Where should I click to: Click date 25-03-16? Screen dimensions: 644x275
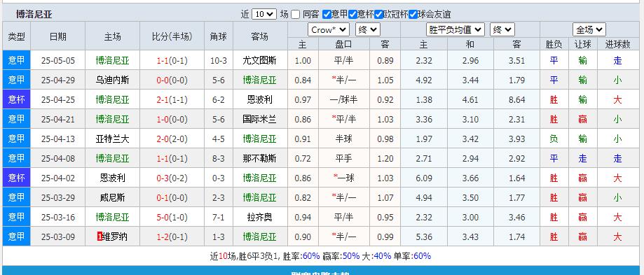pyautogui.click(x=58, y=217)
